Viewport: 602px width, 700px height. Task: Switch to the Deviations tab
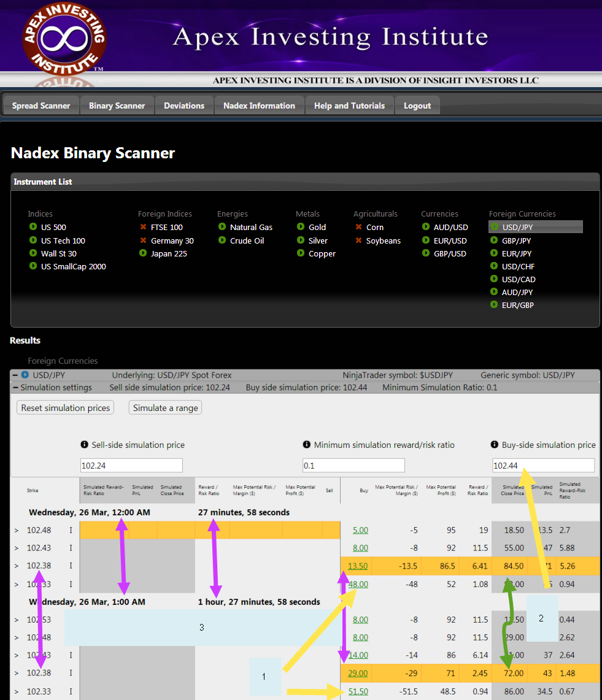click(x=184, y=106)
